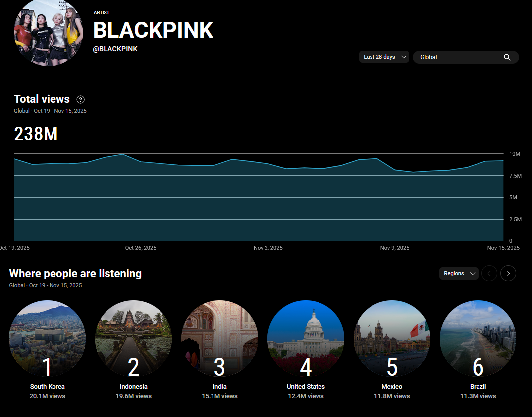Click the 7.5M y-axis label
The height and width of the screenshot is (417, 532).
point(515,176)
